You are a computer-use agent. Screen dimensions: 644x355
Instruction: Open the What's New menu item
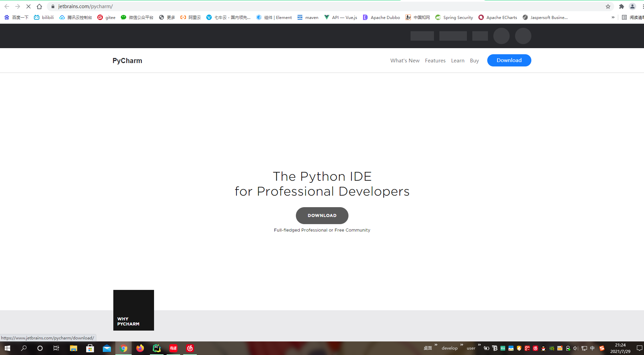click(x=405, y=61)
